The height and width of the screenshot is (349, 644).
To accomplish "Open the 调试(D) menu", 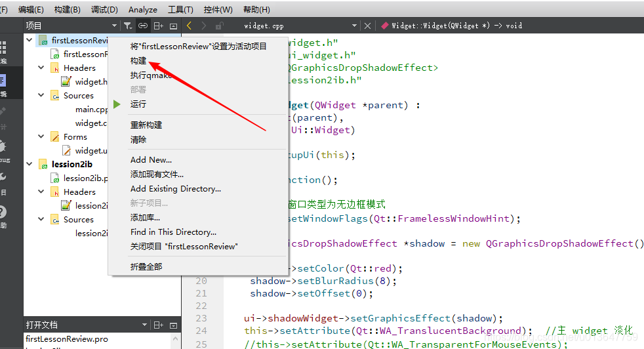I will [x=104, y=9].
